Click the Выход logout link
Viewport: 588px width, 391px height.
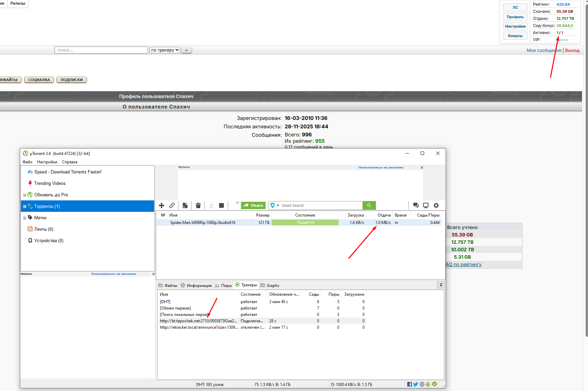click(572, 51)
